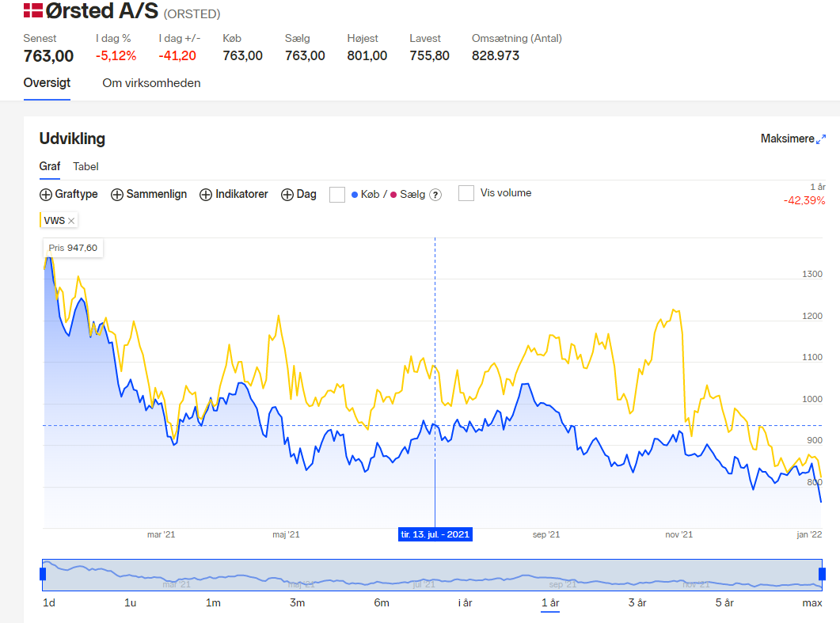Click the Danish flag icon beside Ørsted
Screen dimensions: 840x623
(33, 11)
